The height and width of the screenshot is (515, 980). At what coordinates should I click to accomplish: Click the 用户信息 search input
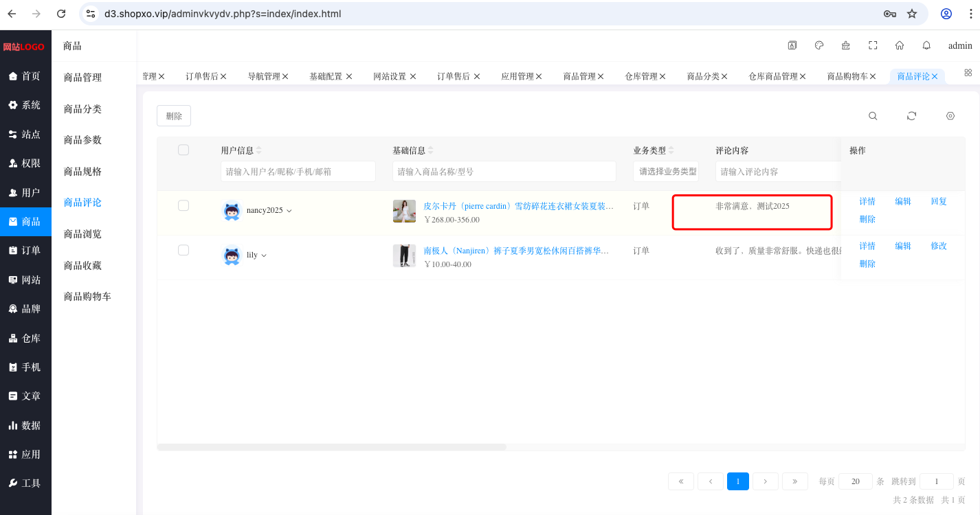[298, 172]
